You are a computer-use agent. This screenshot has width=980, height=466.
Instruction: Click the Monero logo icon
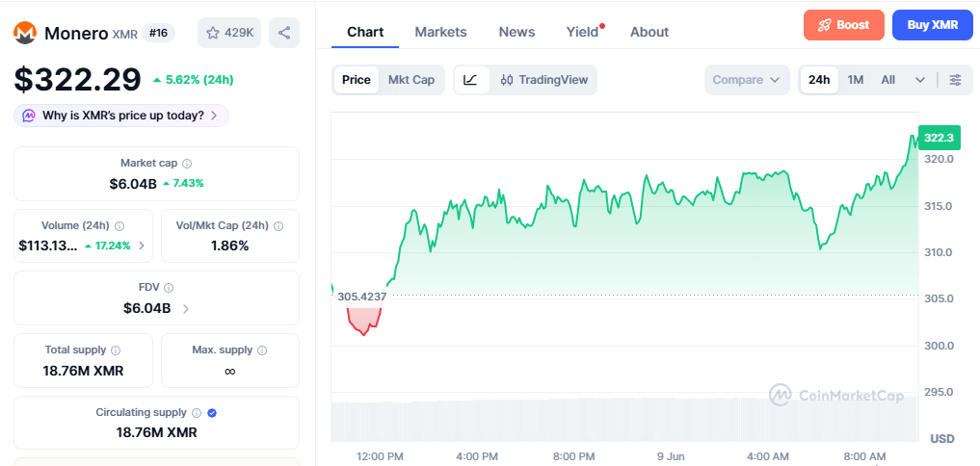(25, 33)
